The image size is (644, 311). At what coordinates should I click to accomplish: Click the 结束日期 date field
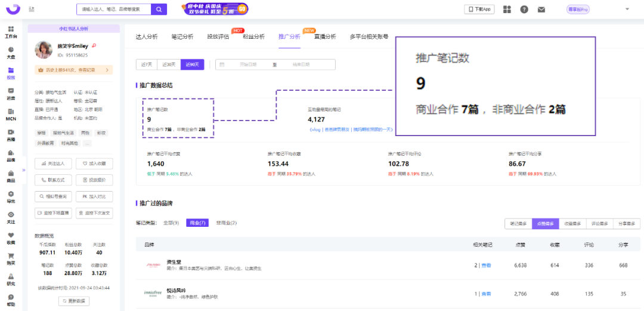coord(301,64)
